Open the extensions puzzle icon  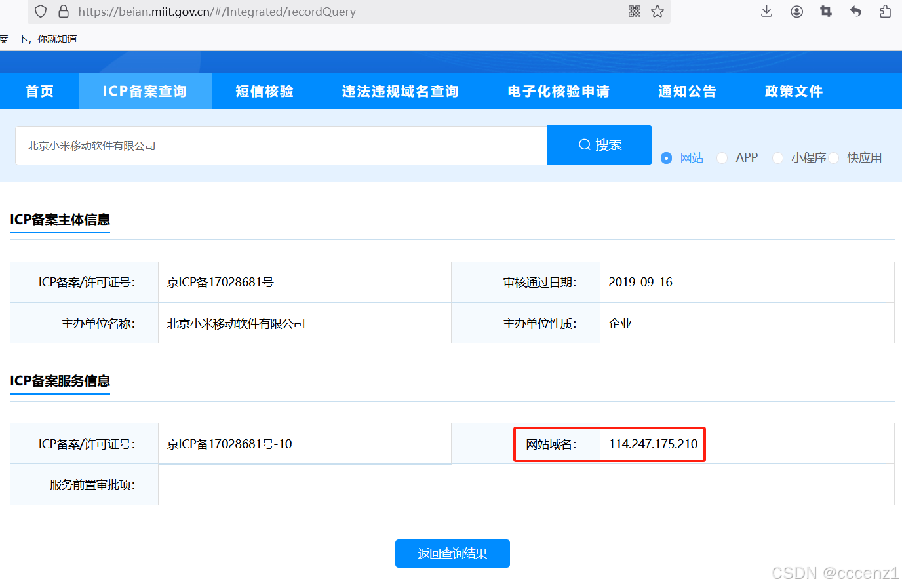[885, 11]
